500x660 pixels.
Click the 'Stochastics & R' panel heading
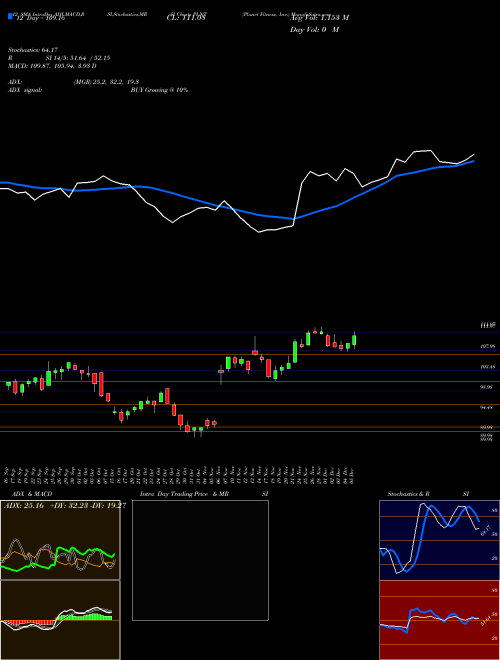pyautogui.click(x=409, y=494)
